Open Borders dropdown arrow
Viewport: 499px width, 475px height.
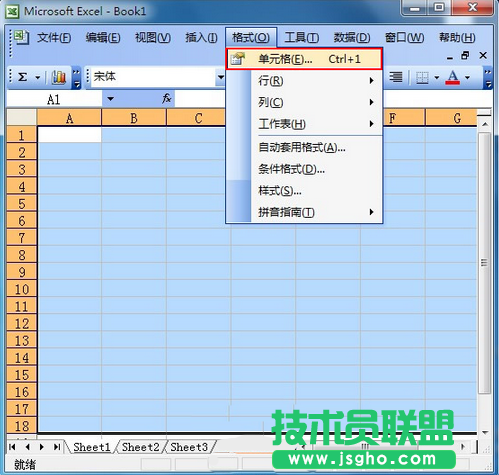(x=437, y=78)
